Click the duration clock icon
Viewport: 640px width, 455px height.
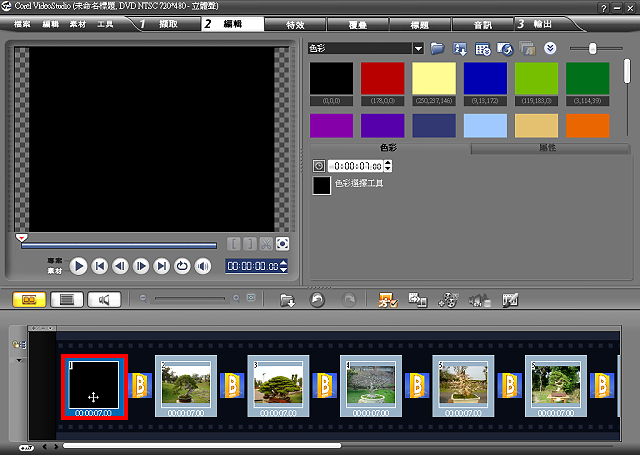[319, 166]
